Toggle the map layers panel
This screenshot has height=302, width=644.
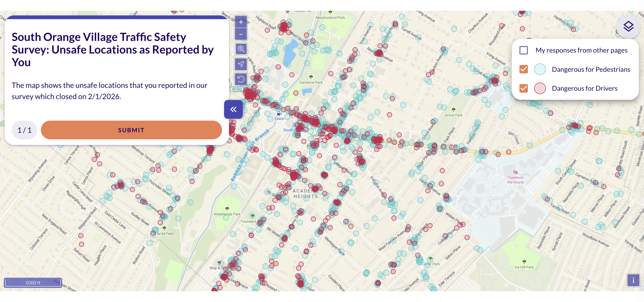[628, 26]
